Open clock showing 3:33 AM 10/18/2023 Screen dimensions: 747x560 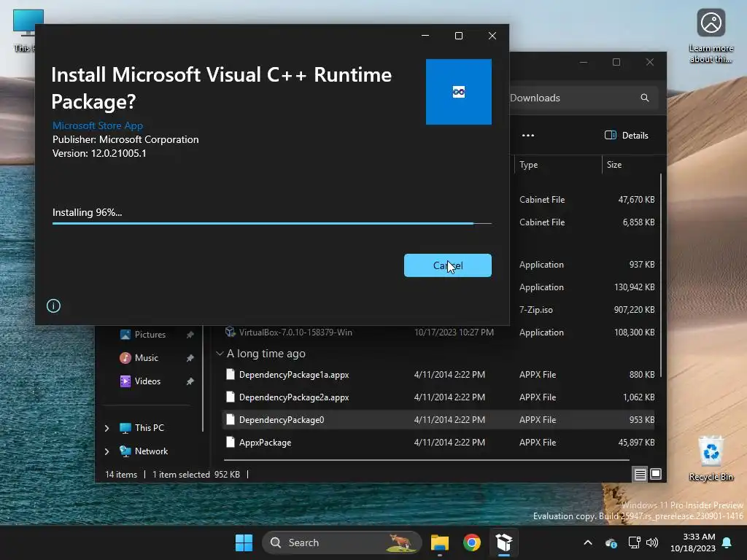tap(693, 542)
